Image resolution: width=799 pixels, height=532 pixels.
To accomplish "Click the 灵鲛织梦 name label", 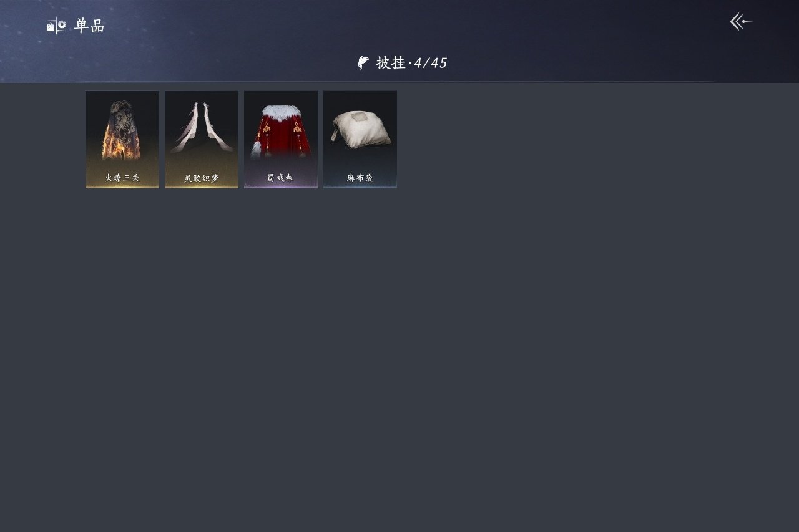I will click(x=202, y=178).
